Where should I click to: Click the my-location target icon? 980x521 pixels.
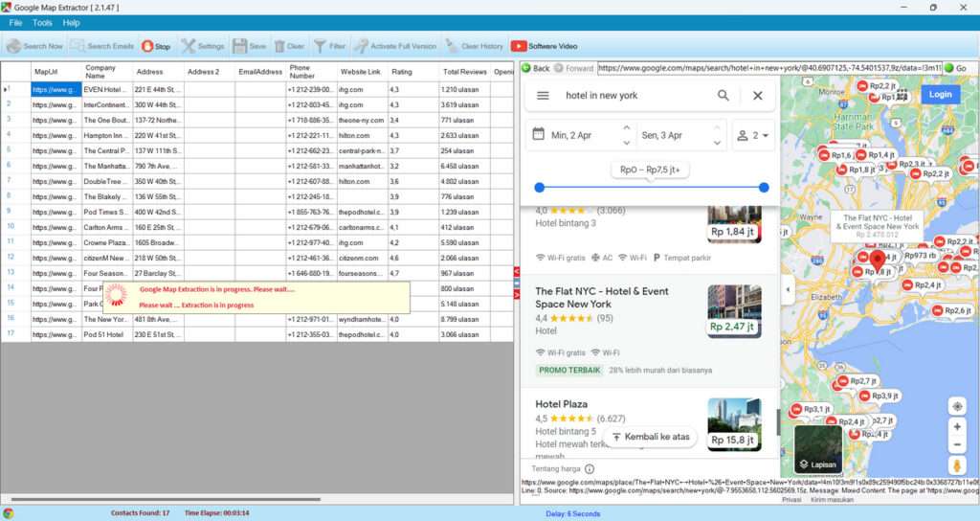[957, 406]
